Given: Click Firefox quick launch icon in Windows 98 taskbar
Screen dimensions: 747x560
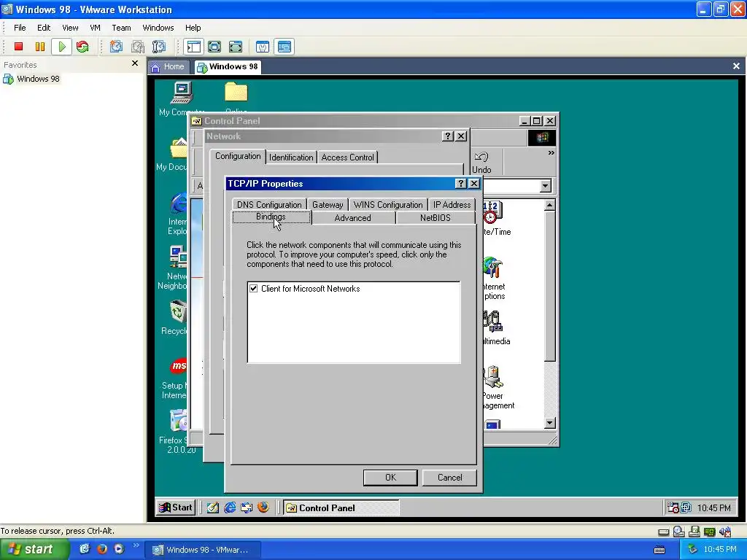Looking at the screenshot, I should [x=263, y=507].
